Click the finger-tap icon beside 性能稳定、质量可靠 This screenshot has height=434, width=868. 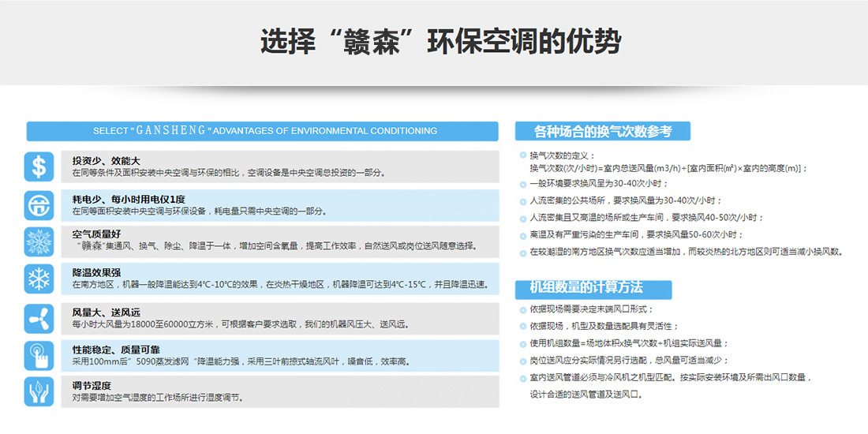[39, 354]
